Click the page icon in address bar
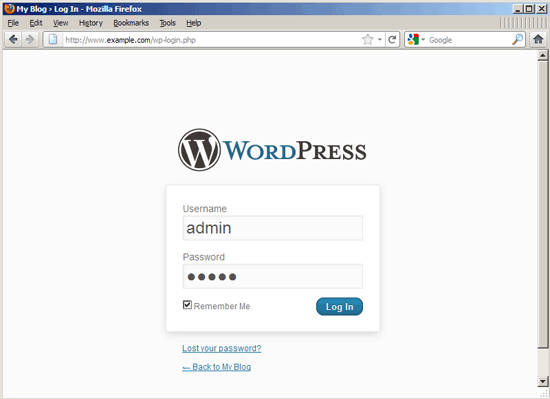Viewport: 550px width, 399px height. pos(53,39)
